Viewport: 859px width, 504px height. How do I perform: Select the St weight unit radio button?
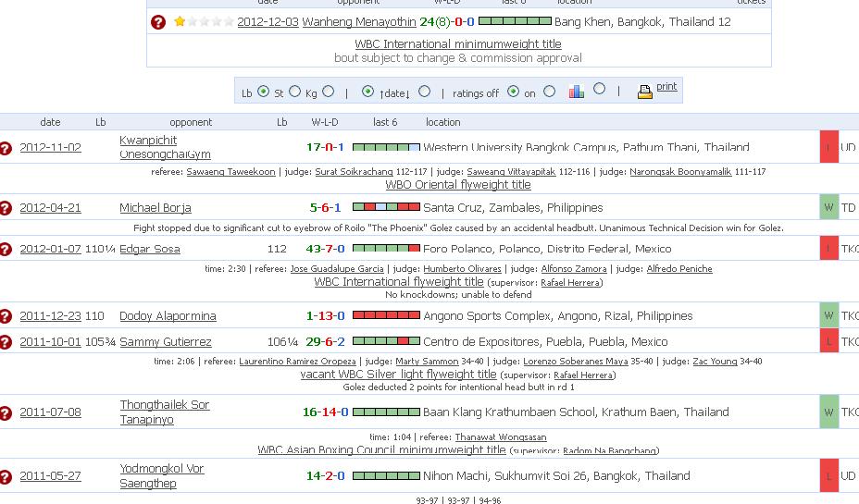click(294, 92)
